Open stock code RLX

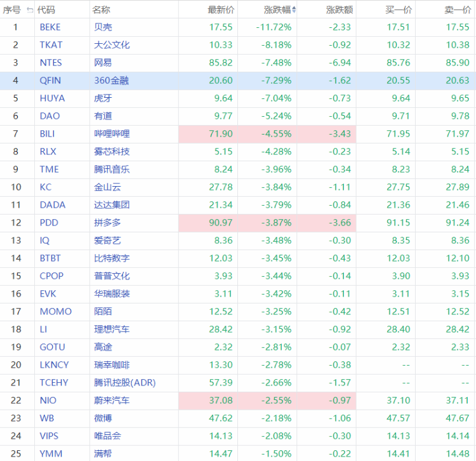[48, 152]
